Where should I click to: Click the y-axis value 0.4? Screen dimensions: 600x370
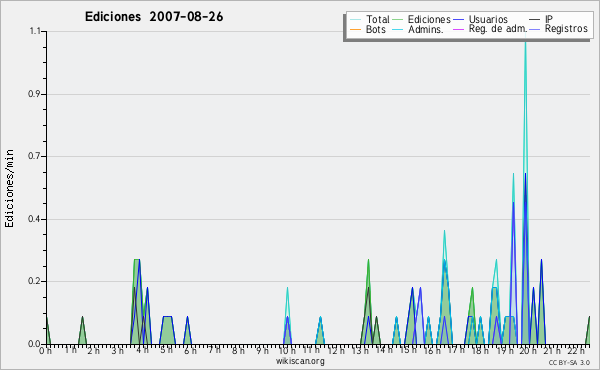pyautogui.click(x=34, y=219)
